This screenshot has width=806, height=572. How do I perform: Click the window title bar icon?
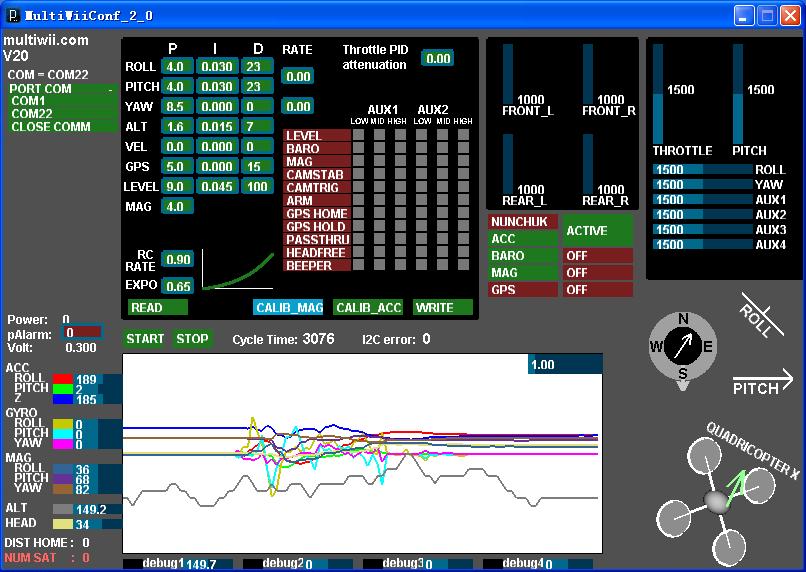pos(14,15)
